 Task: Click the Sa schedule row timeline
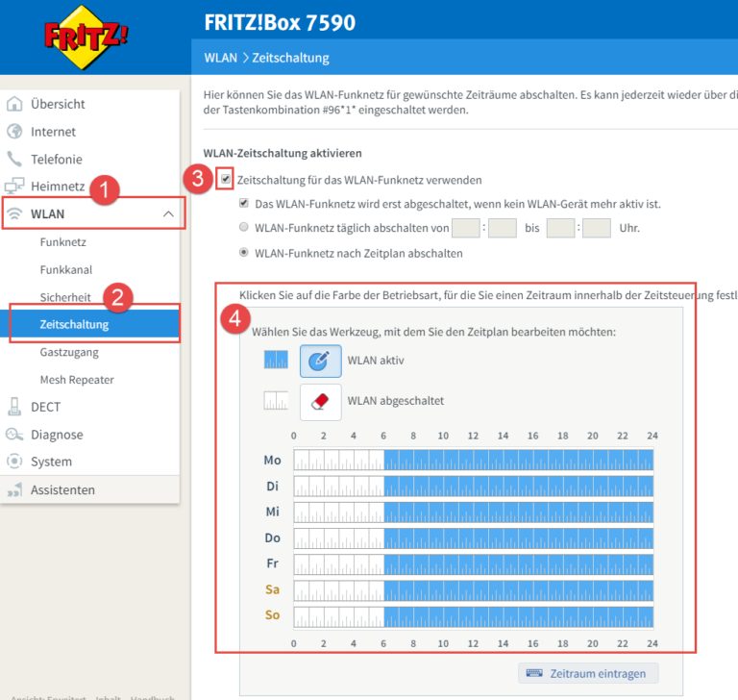tap(474, 589)
